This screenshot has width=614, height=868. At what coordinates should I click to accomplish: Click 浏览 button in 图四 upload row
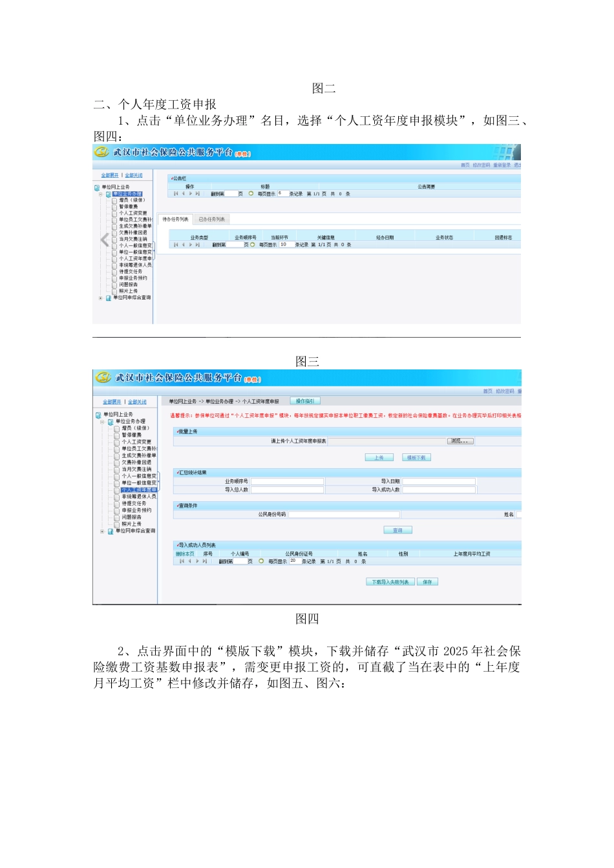coord(461,441)
